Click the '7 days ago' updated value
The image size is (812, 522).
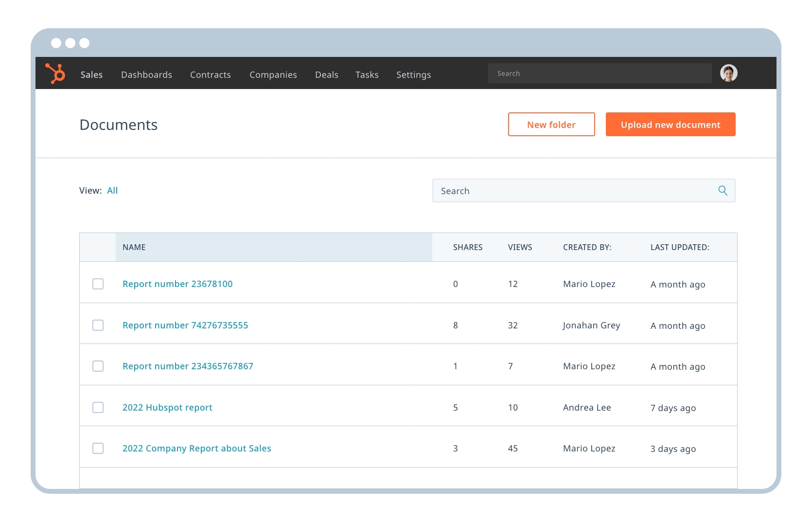(673, 408)
